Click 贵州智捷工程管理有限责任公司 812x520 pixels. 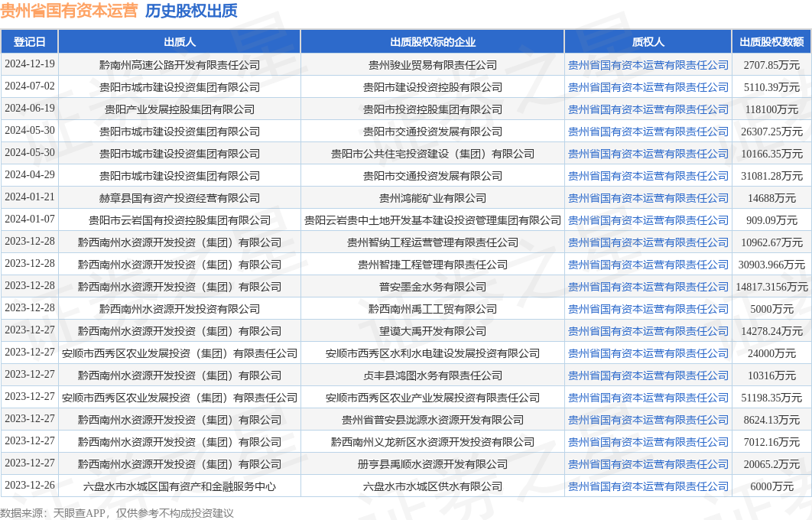(x=433, y=265)
